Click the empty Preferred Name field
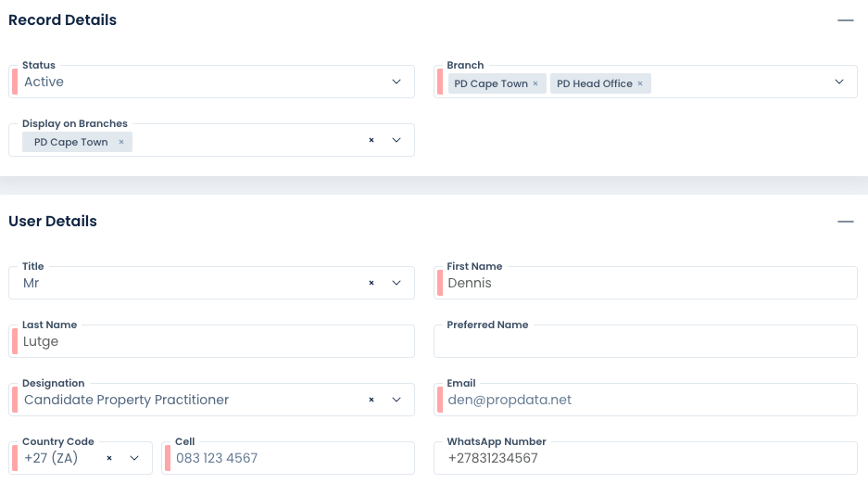 tap(646, 341)
